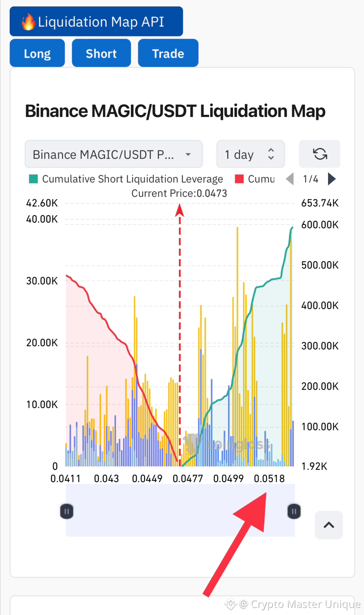Click the scroll-to-top chevron button
364x615 pixels.
point(329,525)
